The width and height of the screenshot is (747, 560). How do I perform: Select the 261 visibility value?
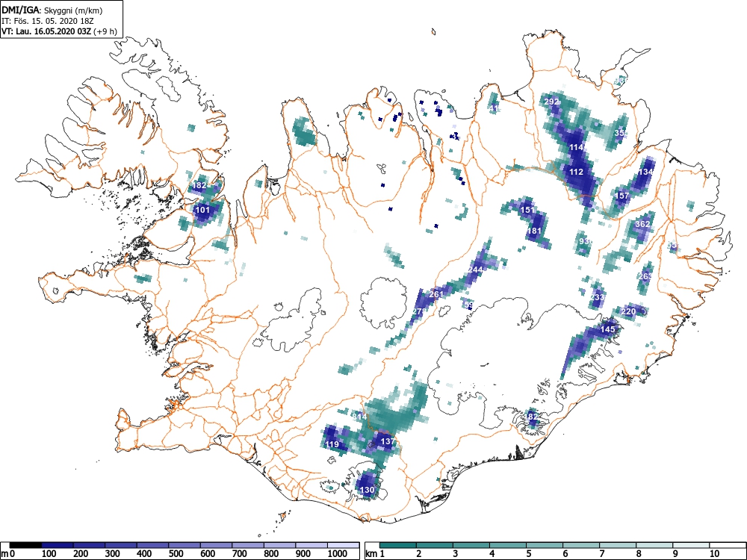[436, 294]
